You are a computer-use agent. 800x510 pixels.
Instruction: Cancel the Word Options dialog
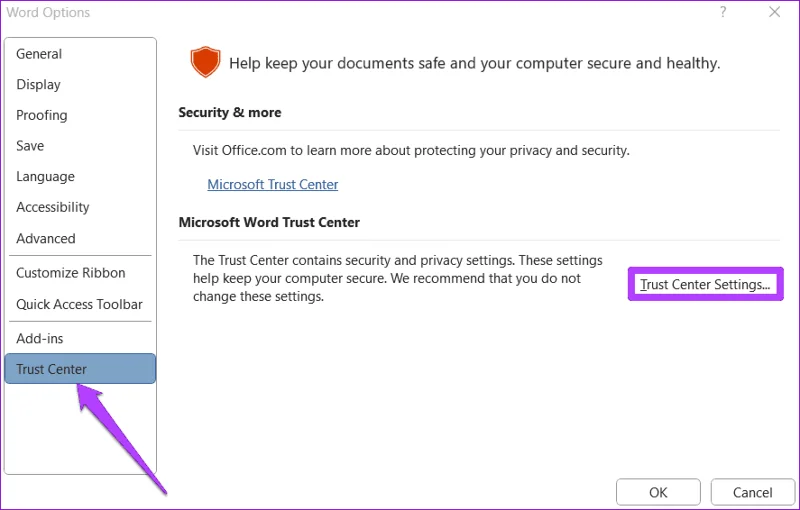click(753, 492)
